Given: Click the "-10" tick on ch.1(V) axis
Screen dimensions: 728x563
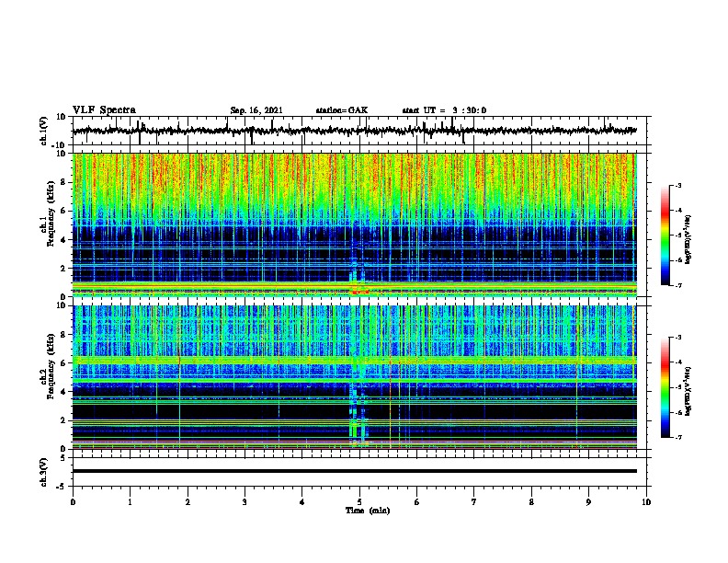Looking at the screenshot, I should coord(60,145).
